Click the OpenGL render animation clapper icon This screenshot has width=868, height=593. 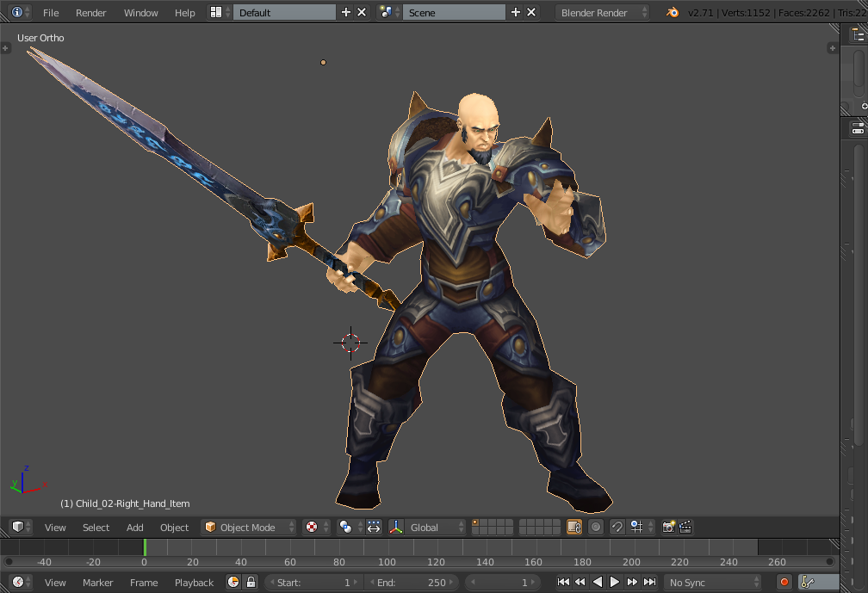coord(685,528)
